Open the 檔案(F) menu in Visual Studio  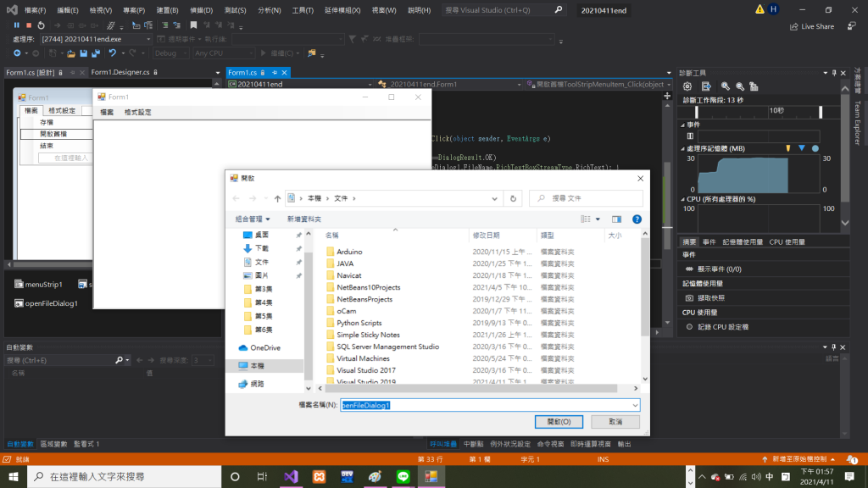pyautogui.click(x=35, y=10)
